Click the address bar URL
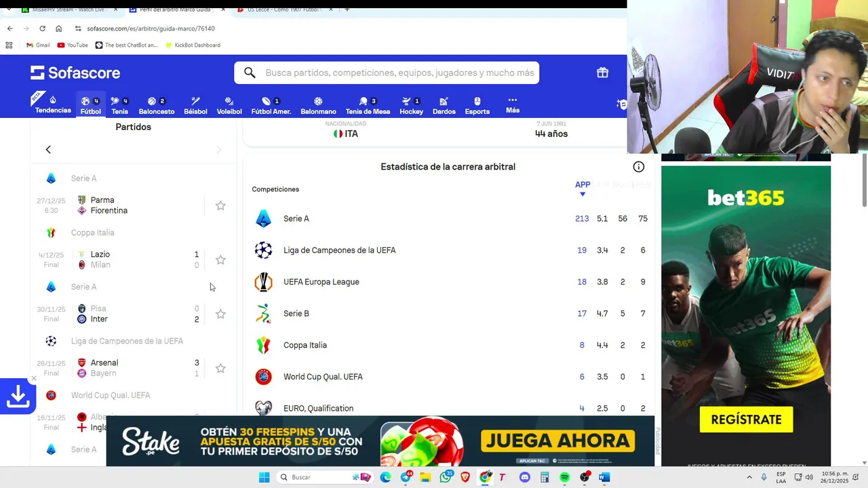 click(x=151, y=28)
